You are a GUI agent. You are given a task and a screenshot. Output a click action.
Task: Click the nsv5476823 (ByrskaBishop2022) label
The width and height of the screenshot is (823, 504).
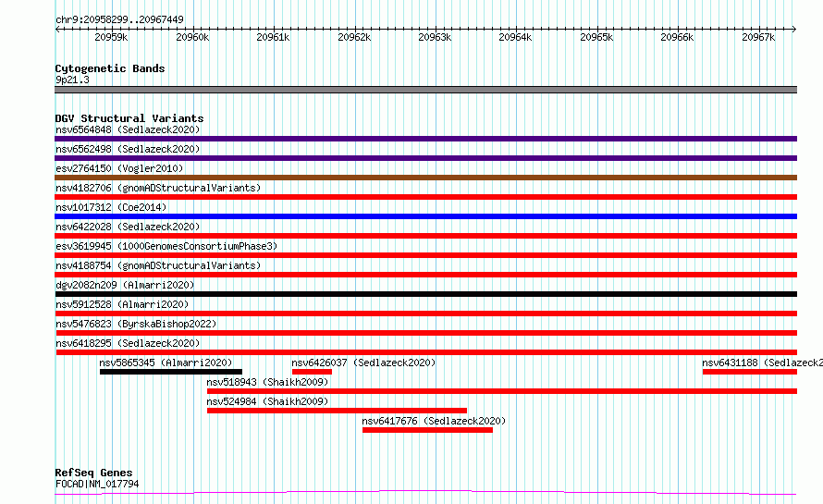pyautogui.click(x=136, y=324)
